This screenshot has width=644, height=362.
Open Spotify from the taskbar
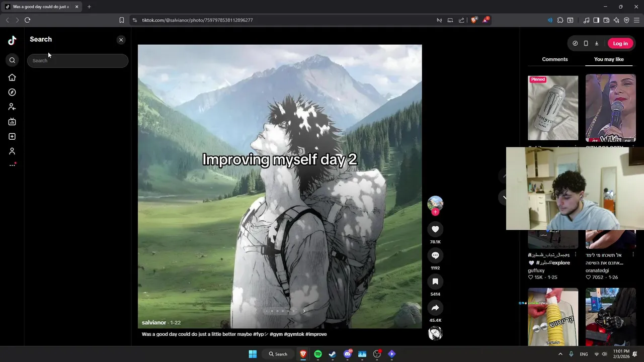click(318, 354)
